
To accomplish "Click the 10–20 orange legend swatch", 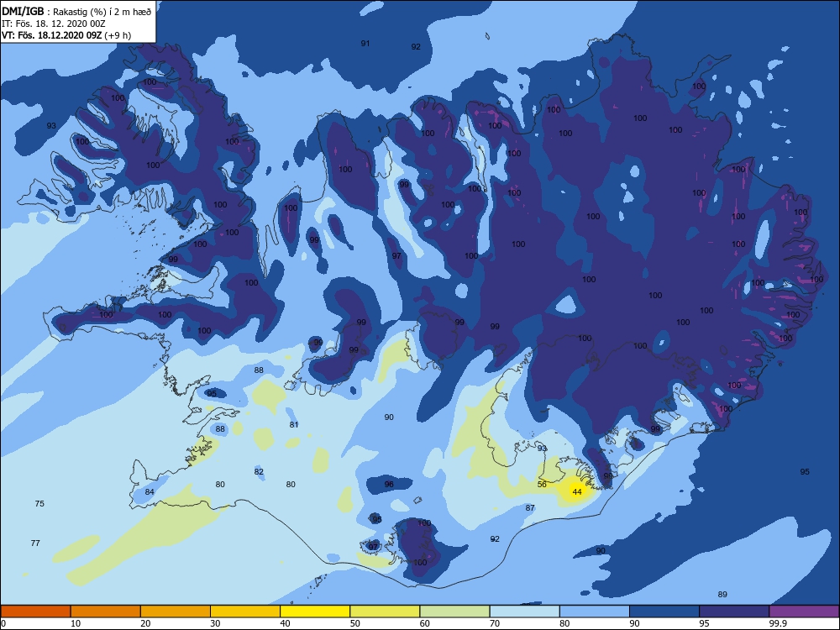I will 106,612.
